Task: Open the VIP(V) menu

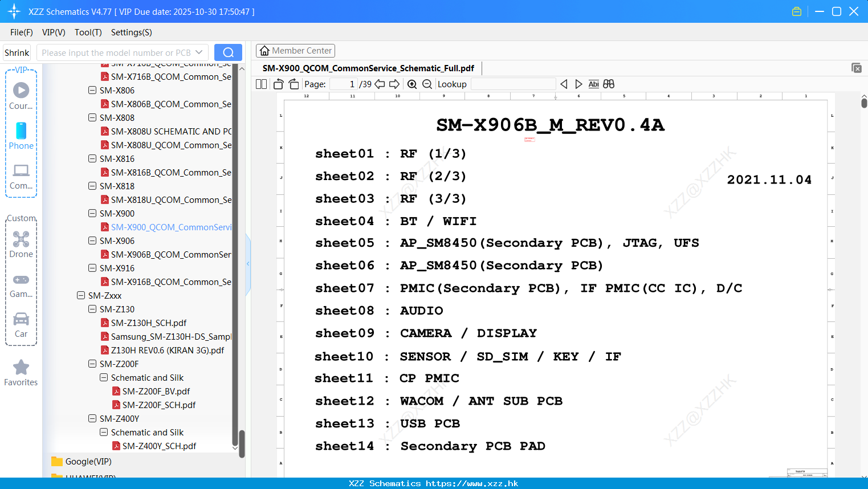Action: (x=54, y=32)
